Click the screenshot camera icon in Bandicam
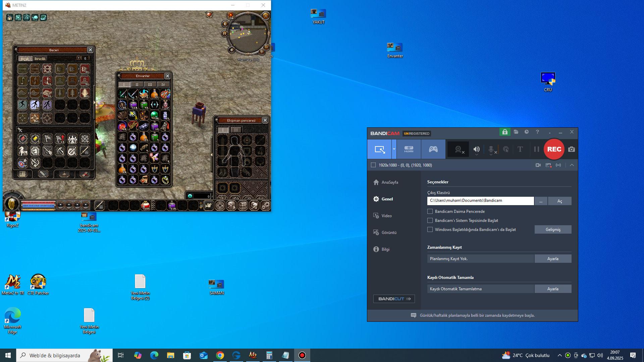 pyautogui.click(x=572, y=149)
